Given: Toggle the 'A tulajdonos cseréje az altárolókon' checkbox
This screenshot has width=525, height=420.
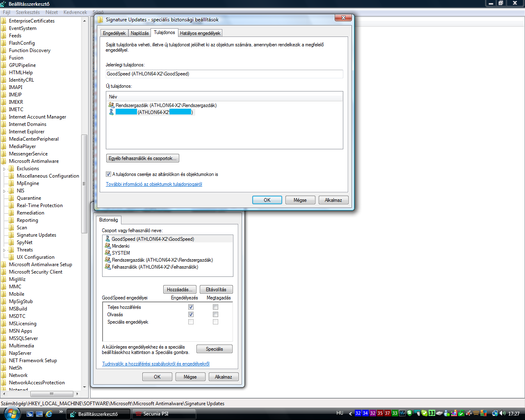Looking at the screenshot, I should click(109, 174).
